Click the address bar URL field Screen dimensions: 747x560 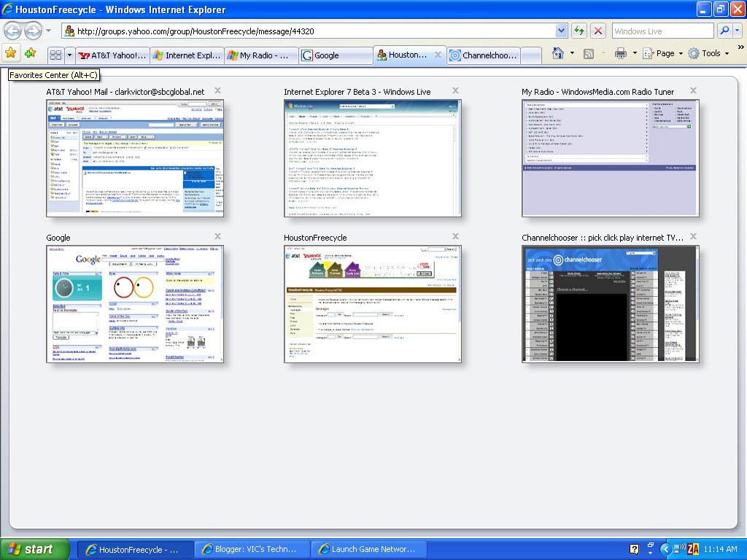[309, 31]
